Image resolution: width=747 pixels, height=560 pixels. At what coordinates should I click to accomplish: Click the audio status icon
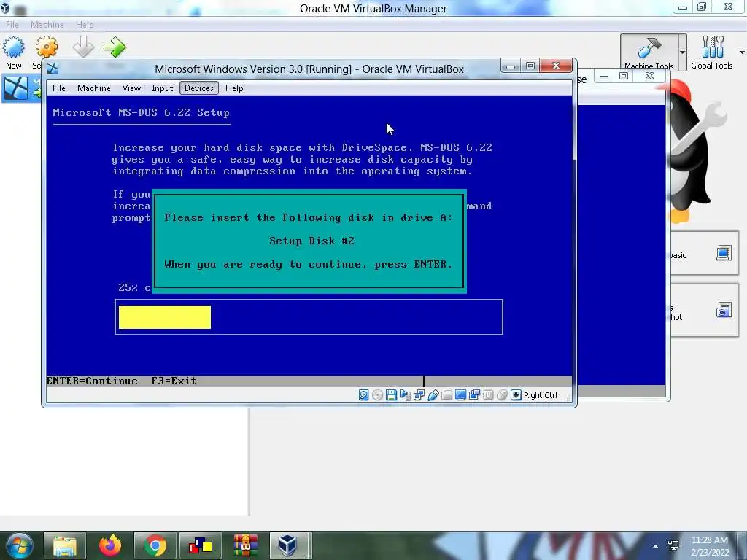405,394
